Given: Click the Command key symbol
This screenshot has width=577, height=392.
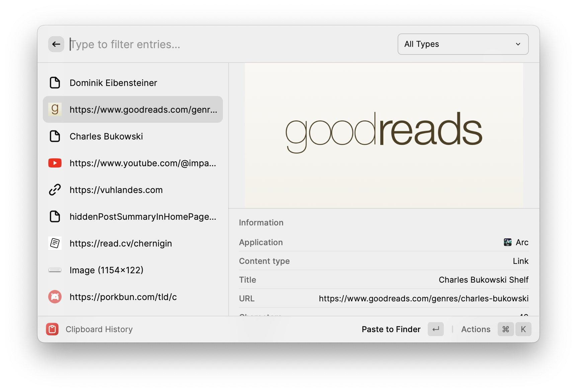Looking at the screenshot, I should pyautogui.click(x=506, y=329).
